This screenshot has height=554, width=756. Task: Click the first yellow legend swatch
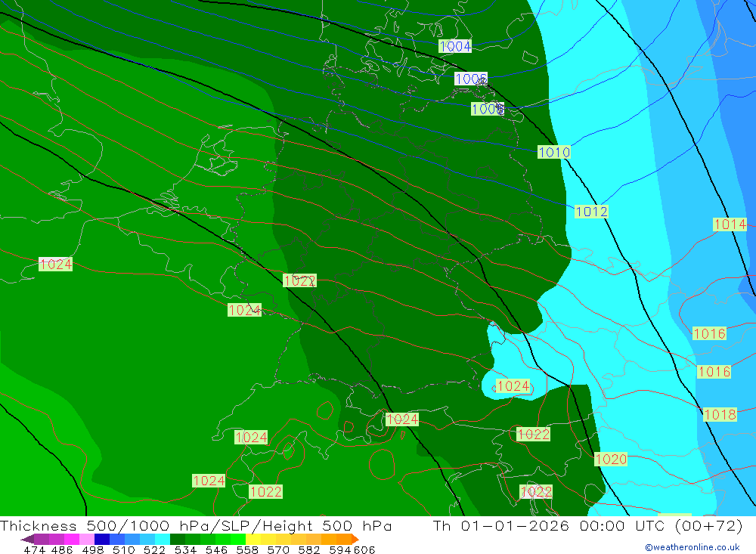(x=253, y=539)
